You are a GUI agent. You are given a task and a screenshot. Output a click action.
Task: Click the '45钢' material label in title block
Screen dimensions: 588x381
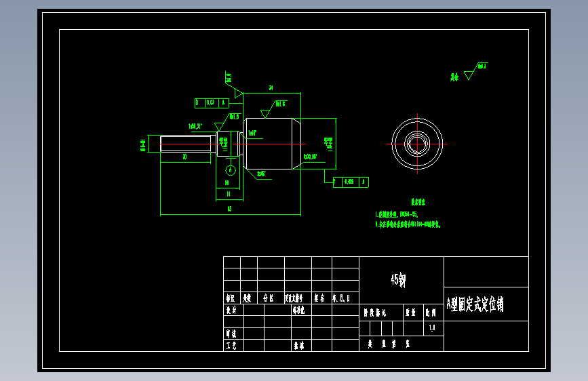tap(398, 280)
